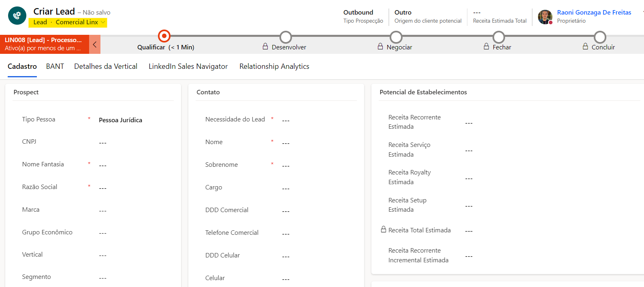Image resolution: width=644 pixels, height=287 pixels.
Task: Click lock icon beside Negociar stage
Action: (x=380, y=47)
